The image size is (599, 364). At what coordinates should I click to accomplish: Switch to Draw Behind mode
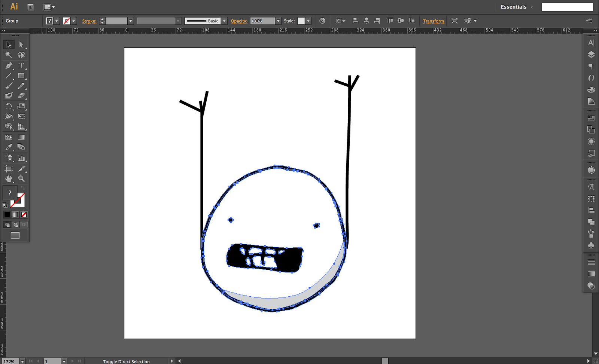(15, 225)
